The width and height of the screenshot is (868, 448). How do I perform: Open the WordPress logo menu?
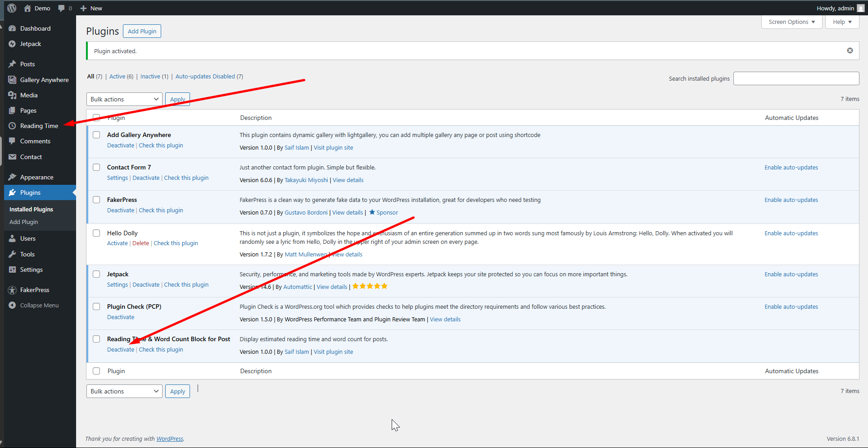tap(12, 8)
